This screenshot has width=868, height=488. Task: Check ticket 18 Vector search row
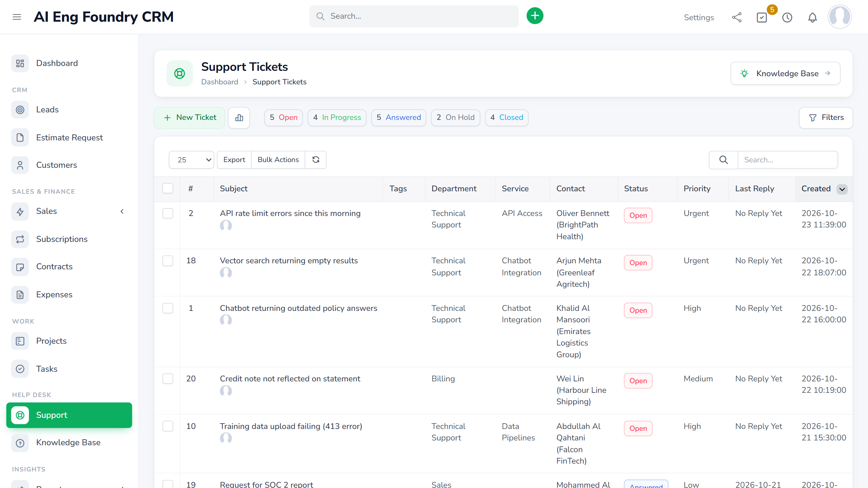coord(168,261)
